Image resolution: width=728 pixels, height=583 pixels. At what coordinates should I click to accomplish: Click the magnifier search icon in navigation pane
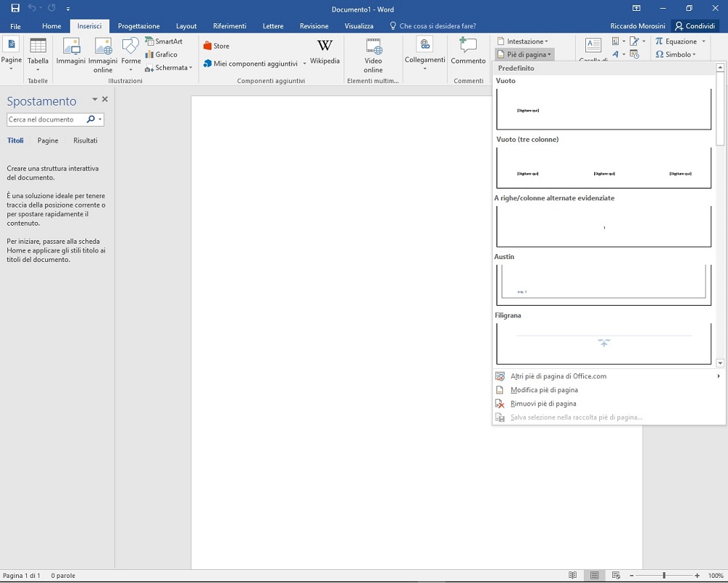(91, 119)
